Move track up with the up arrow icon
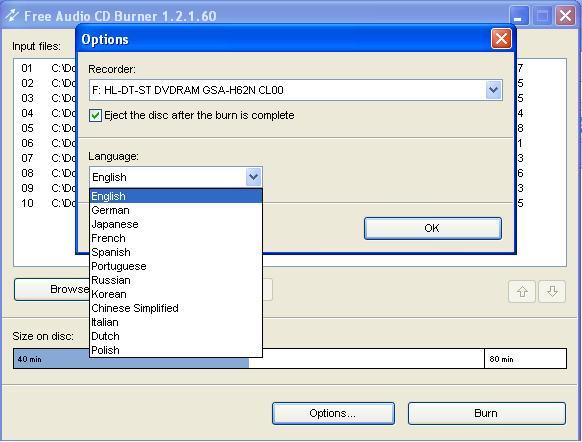This screenshot has width=582, height=442. tap(522, 291)
